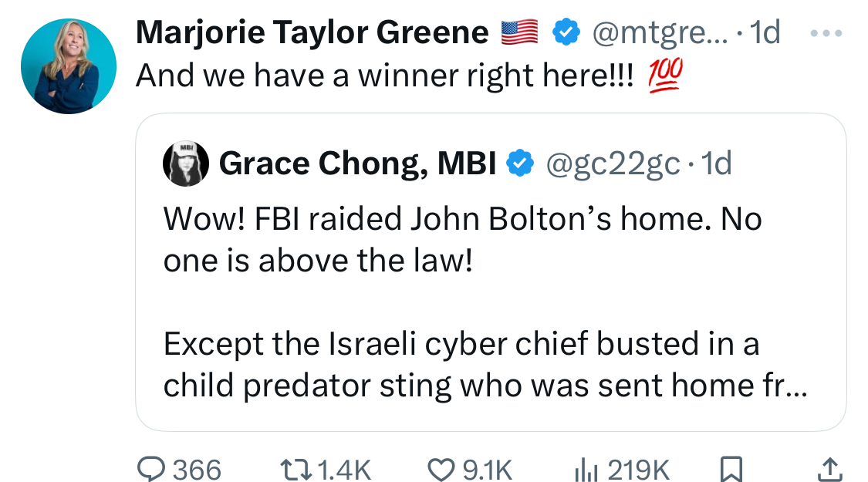
Task: Click the reply comment icon
Action: pos(148,468)
